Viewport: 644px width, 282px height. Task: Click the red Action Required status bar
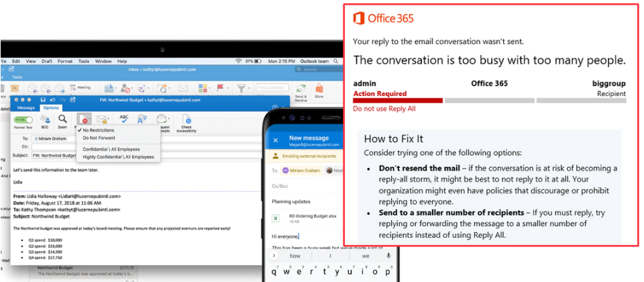click(398, 100)
